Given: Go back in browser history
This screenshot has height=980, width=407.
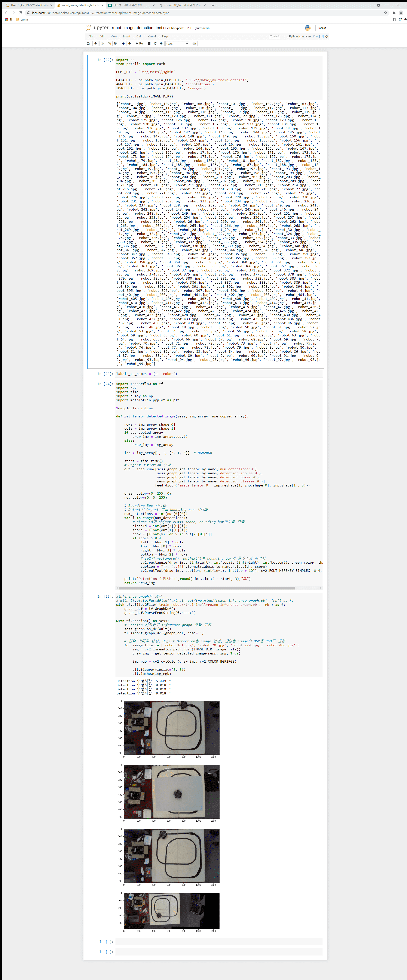Looking at the screenshot, I should point(6,13).
